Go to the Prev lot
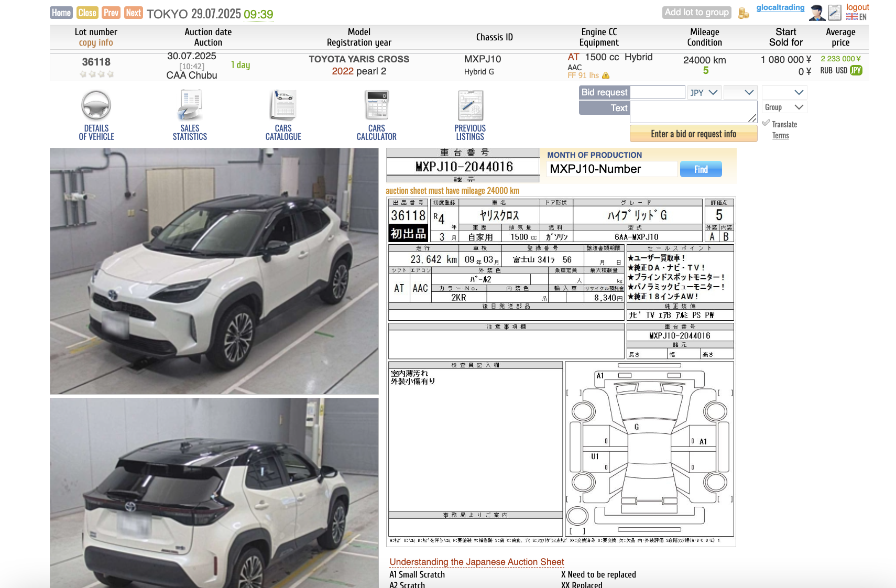 tap(111, 13)
